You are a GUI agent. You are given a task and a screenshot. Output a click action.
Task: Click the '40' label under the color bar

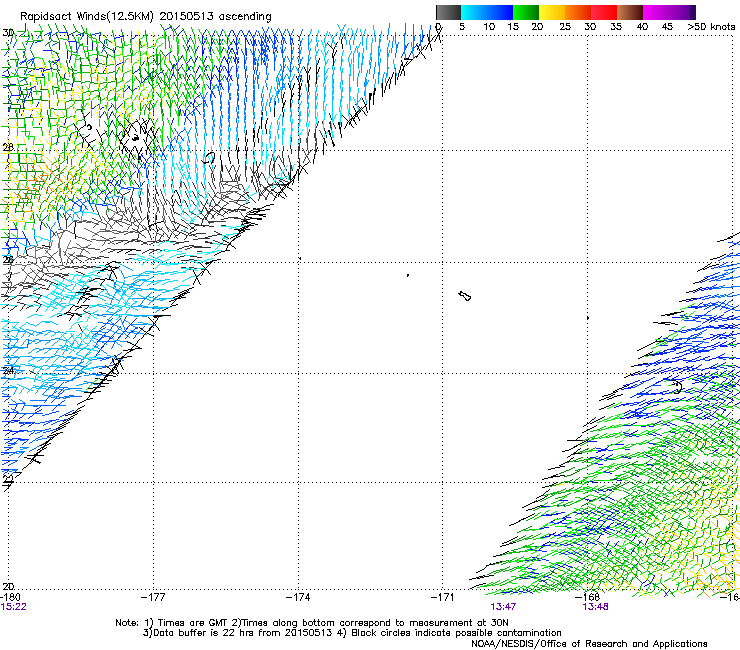(642, 27)
